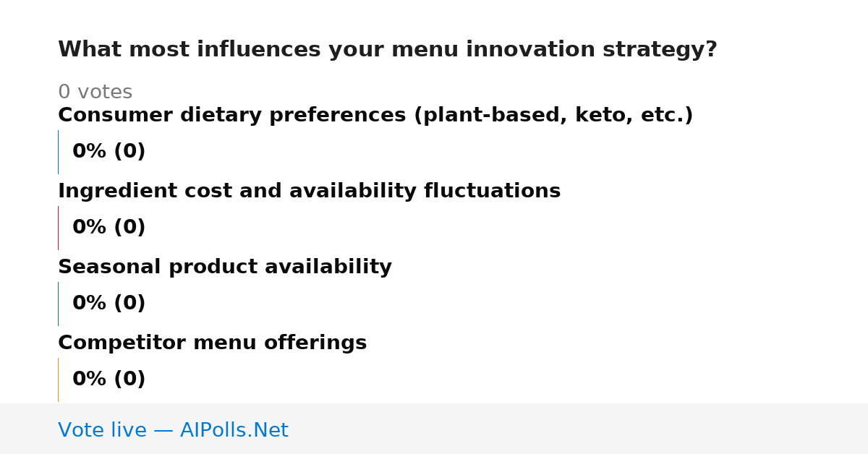868x454 pixels.
Task: Click the red result bar for ingredient cost
Action: point(58,228)
